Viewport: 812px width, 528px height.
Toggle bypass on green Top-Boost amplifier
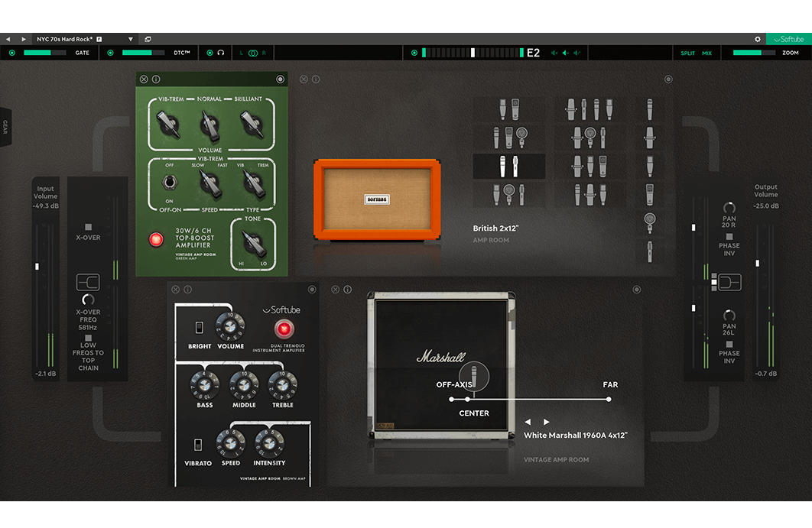280,79
